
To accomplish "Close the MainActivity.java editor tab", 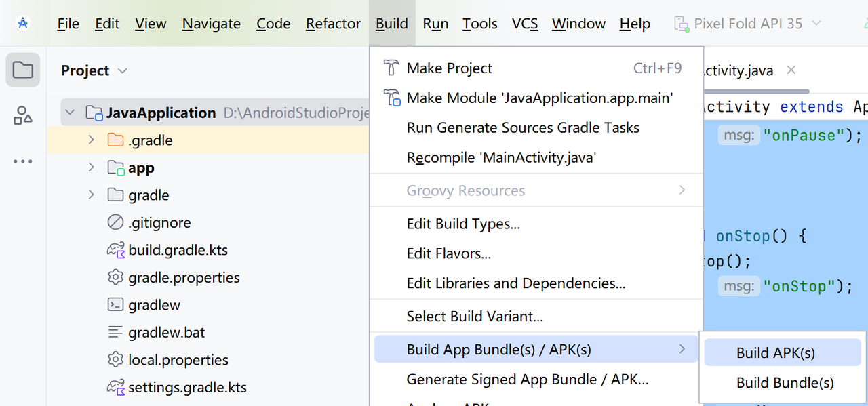I will coord(791,70).
